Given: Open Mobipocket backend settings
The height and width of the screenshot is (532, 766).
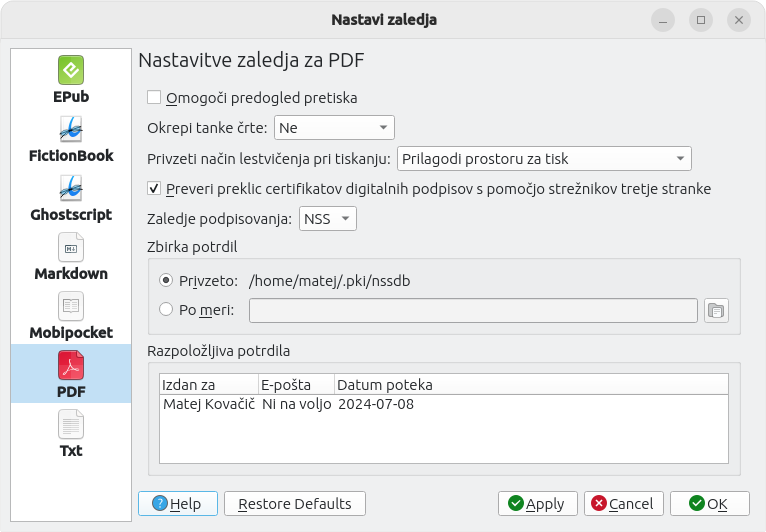Looking at the screenshot, I should click(71, 316).
